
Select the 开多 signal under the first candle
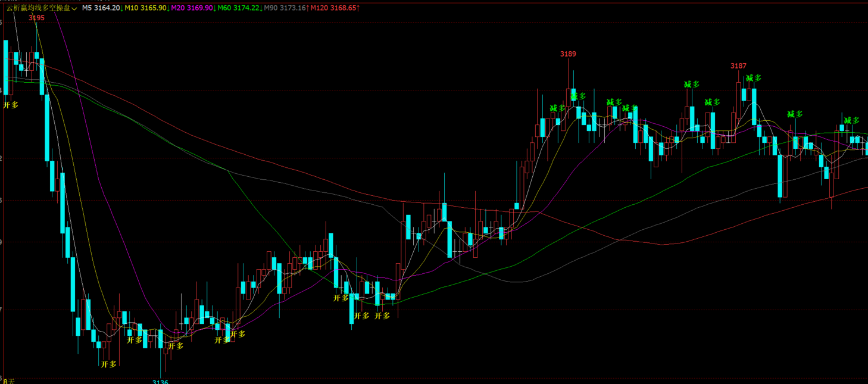[x=11, y=105]
